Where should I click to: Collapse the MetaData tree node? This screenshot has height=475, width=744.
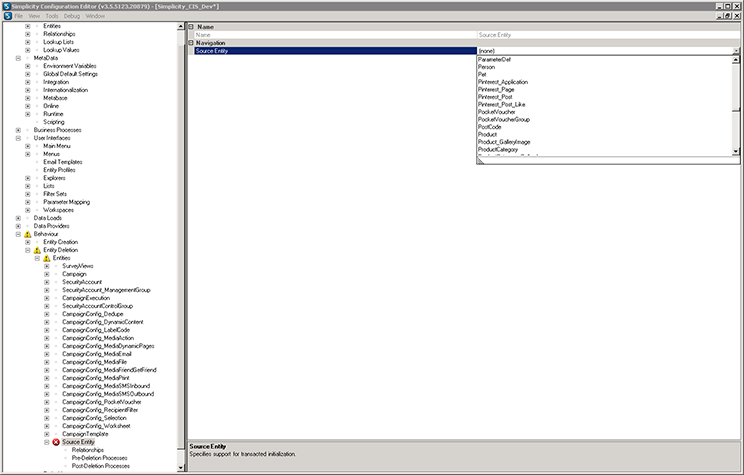(x=18, y=58)
